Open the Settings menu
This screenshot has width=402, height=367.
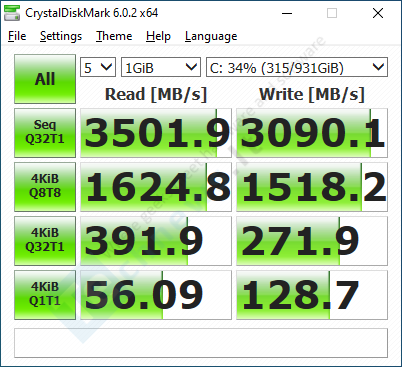pyautogui.click(x=61, y=36)
